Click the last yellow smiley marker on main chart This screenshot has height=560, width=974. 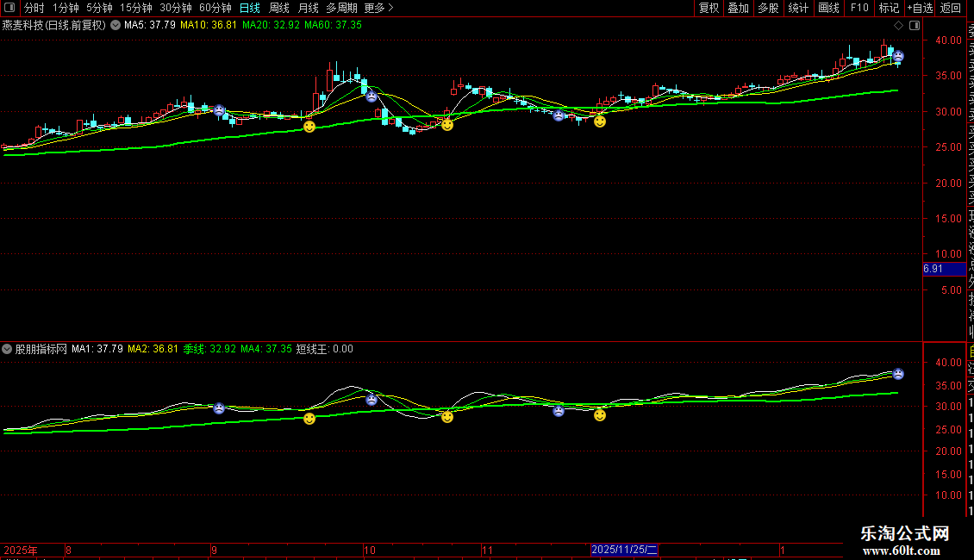pos(599,121)
